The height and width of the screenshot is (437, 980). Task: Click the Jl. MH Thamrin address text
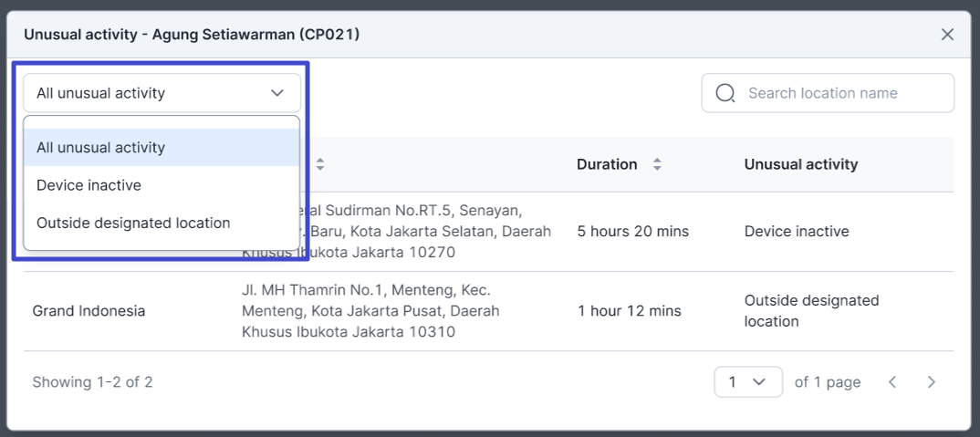tap(370, 311)
